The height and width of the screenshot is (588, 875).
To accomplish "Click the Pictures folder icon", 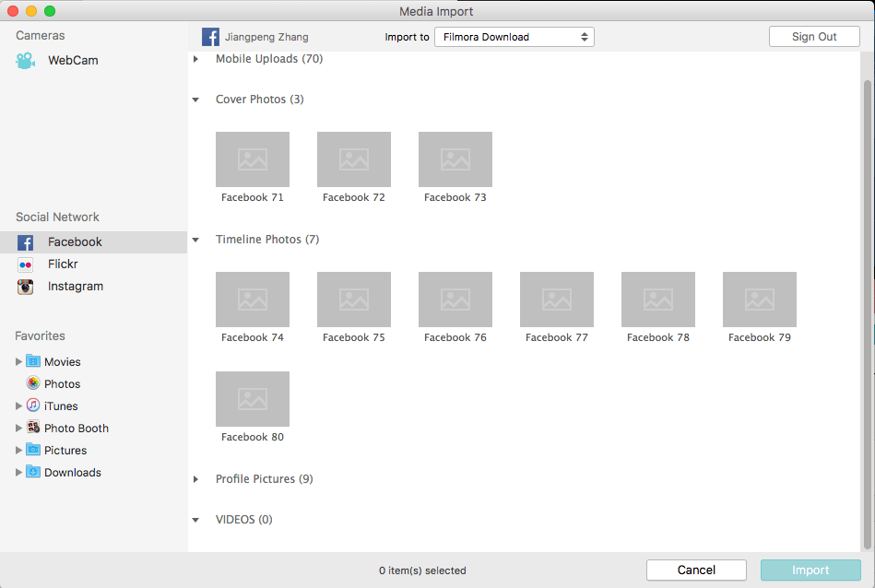I will tap(33, 450).
